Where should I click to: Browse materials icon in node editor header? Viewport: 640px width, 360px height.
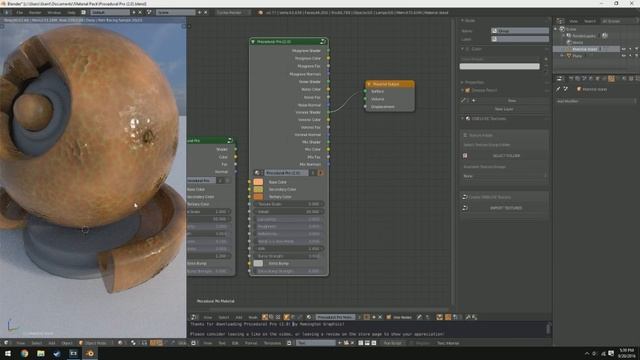[x=309, y=317]
